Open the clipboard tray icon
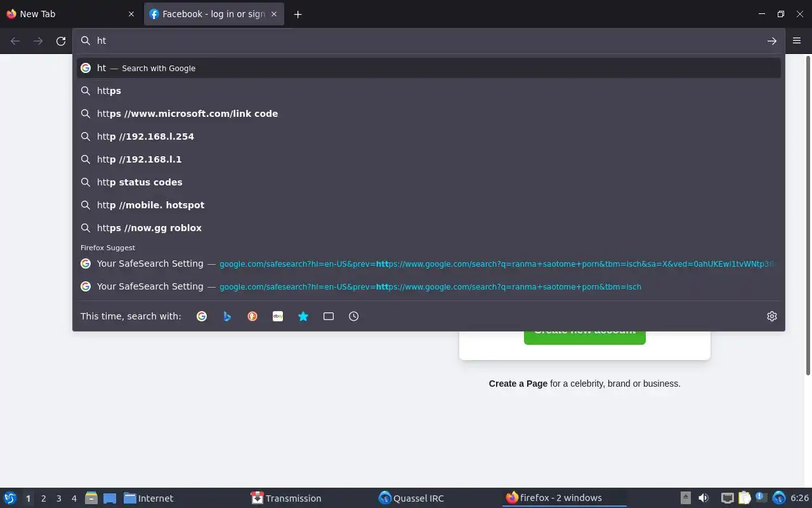 click(x=744, y=498)
